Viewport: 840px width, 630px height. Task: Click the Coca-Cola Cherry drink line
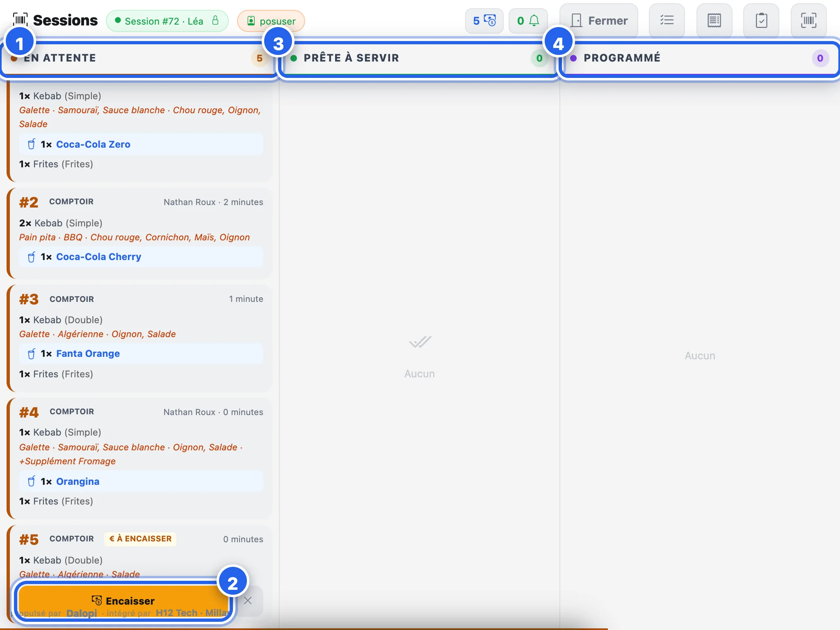pos(141,257)
